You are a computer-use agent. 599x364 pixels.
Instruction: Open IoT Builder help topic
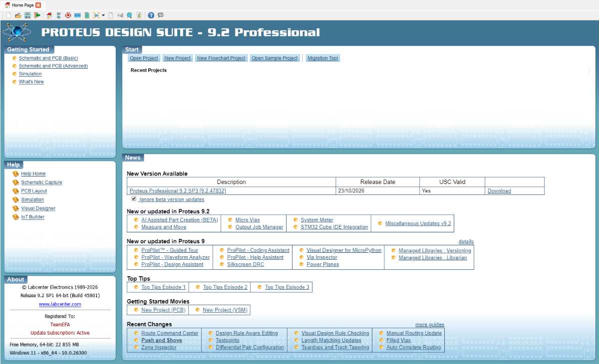[32, 217]
